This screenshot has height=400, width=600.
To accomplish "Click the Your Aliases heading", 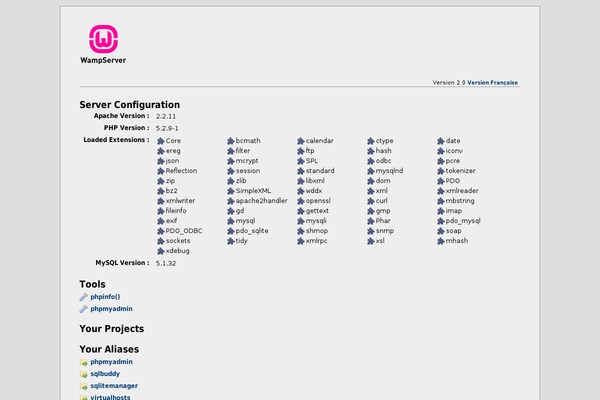I will [109, 349].
